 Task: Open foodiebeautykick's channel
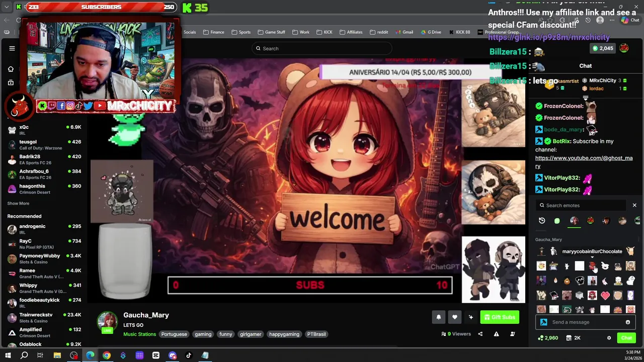[44, 303]
